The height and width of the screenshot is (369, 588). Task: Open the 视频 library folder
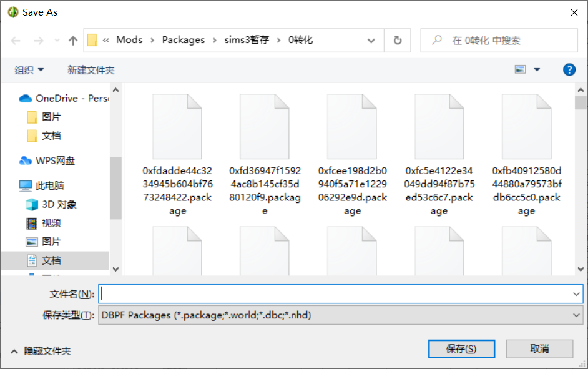[44, 223]
